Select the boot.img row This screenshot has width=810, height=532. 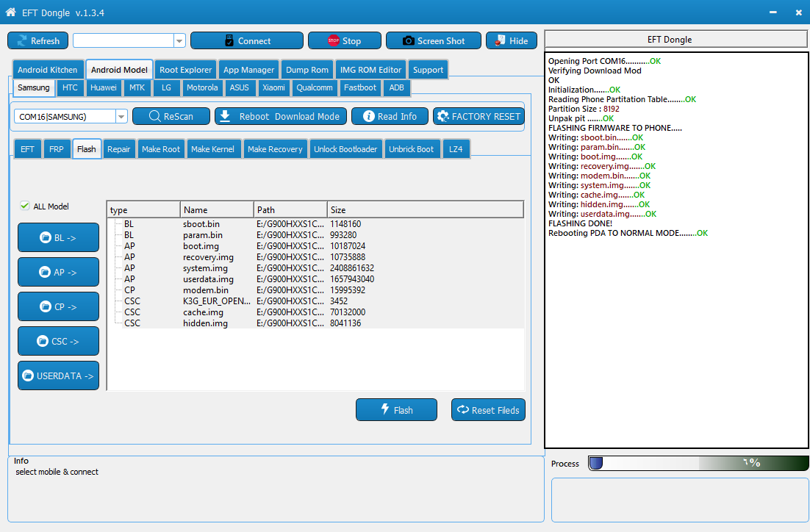coord(315,246)
